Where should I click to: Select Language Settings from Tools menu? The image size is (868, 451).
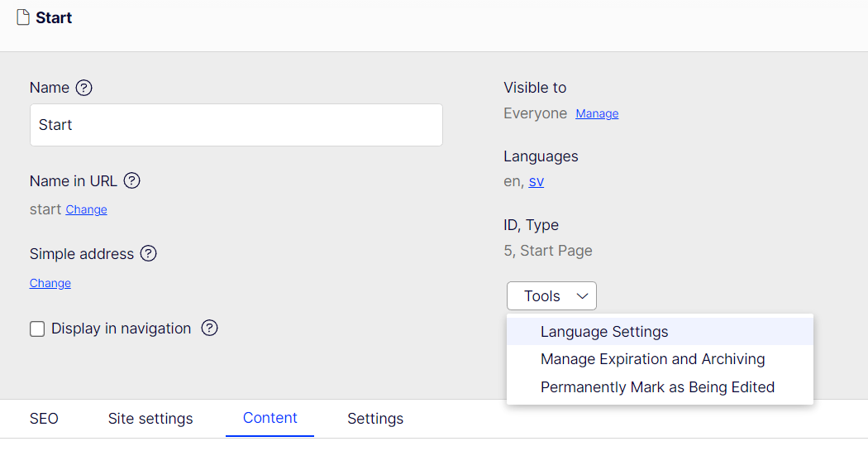(x=603, y=332)
